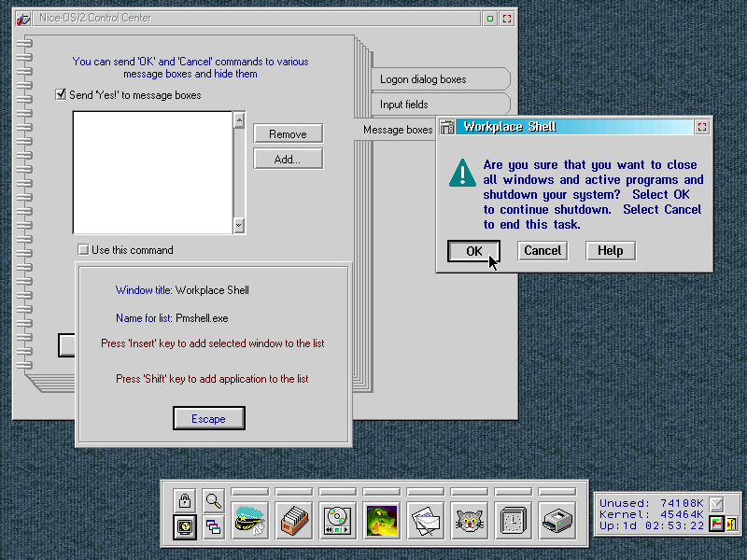Click the list scrollbar down arrow

(239, 225)
